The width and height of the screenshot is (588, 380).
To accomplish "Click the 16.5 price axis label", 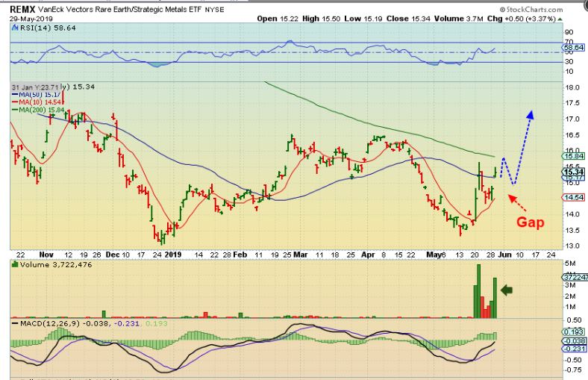I will (572, 135).
